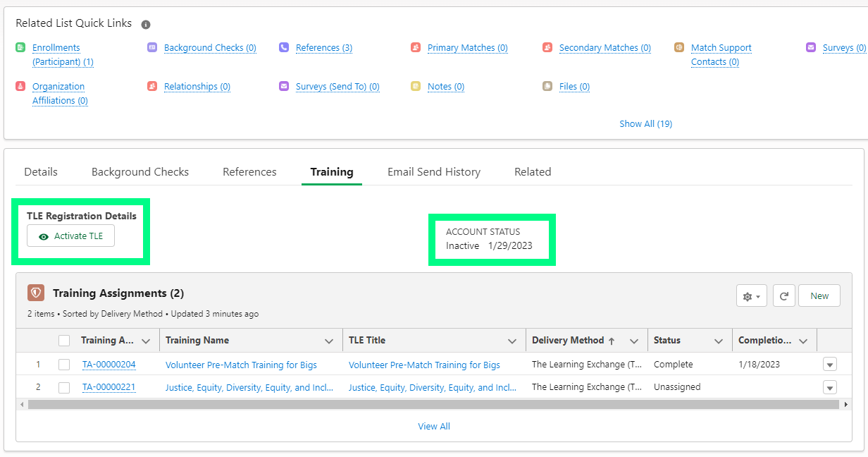Image resolution: width=868 pixels, height=457 pixels.
Task: Sort by the Delivery Method column header
Action: click(568, 341)
